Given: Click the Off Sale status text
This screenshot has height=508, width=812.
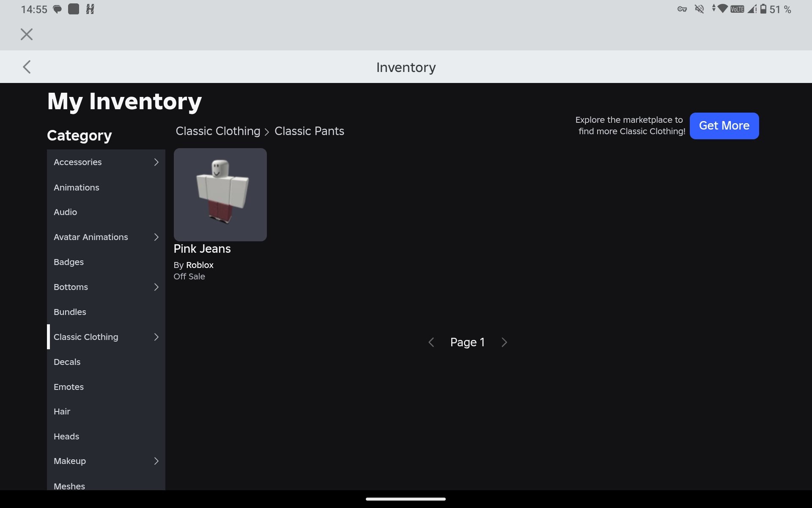Looking at the screenshot, I should point(189,276).
